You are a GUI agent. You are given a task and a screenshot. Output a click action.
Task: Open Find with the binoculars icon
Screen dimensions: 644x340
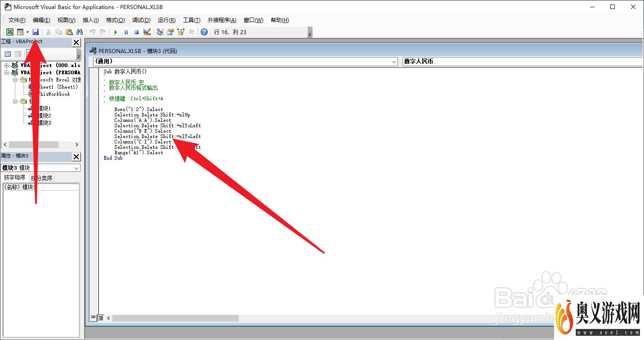tap(80, 32)
